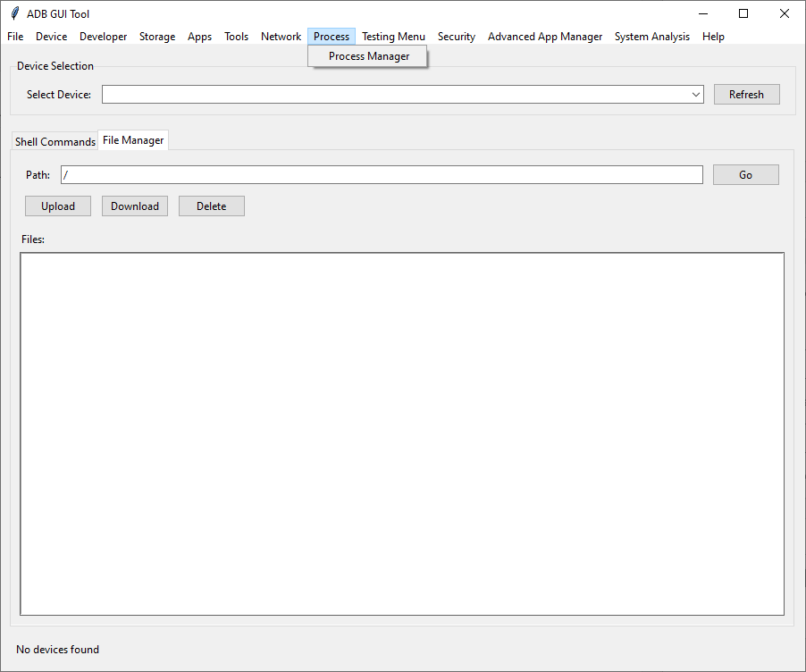Open the Testing Menu

point(393,37)
